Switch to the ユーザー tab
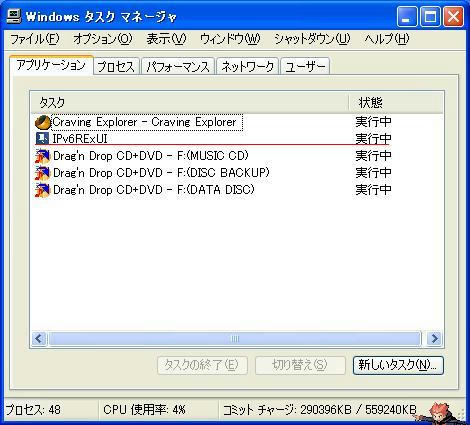Image resolution: width=470 pixels, height=425 pixels. coord(305,66)
